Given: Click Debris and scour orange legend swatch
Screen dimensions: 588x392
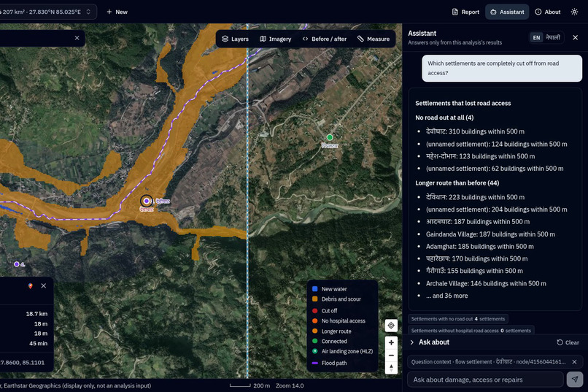Looking at the screenshot, I should [x=315, y=299].
